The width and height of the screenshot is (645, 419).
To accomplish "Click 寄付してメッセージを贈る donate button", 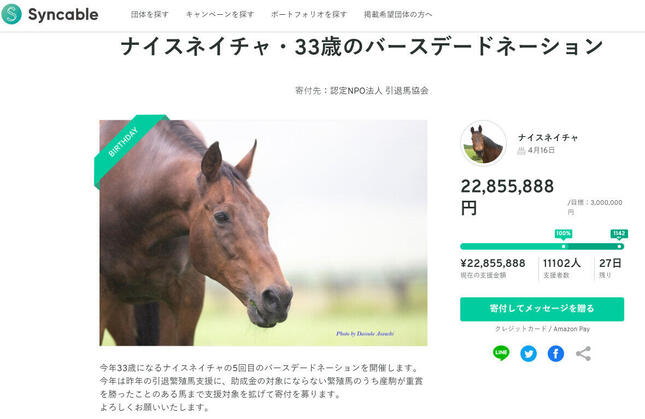I will tap(542, 309).
